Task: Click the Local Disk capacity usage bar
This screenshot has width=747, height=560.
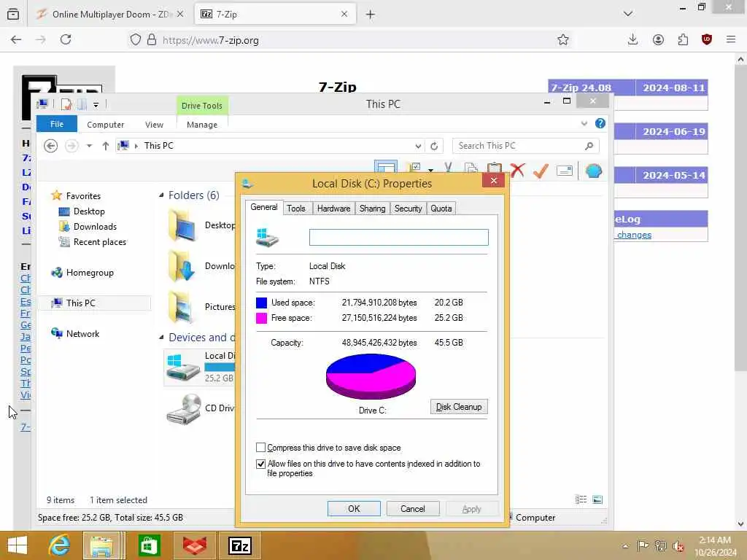Action: [x=220, y=367]
